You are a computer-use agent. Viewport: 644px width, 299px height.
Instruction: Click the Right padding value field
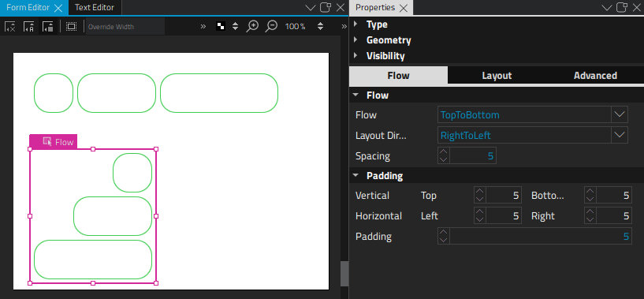[614, 215]
